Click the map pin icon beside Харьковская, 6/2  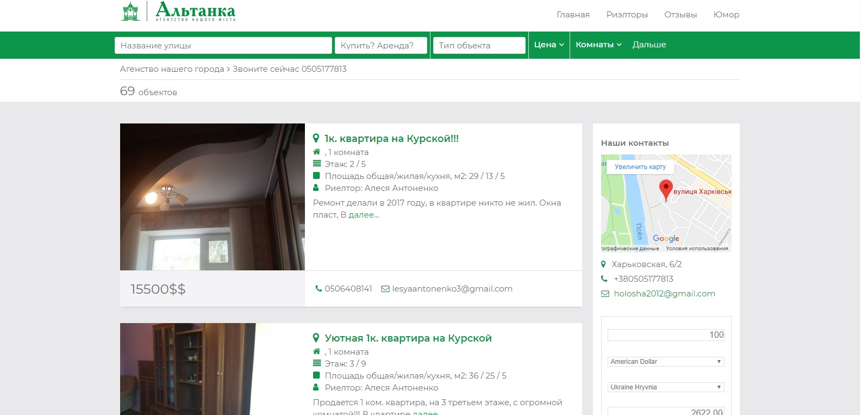pos(603,264)
